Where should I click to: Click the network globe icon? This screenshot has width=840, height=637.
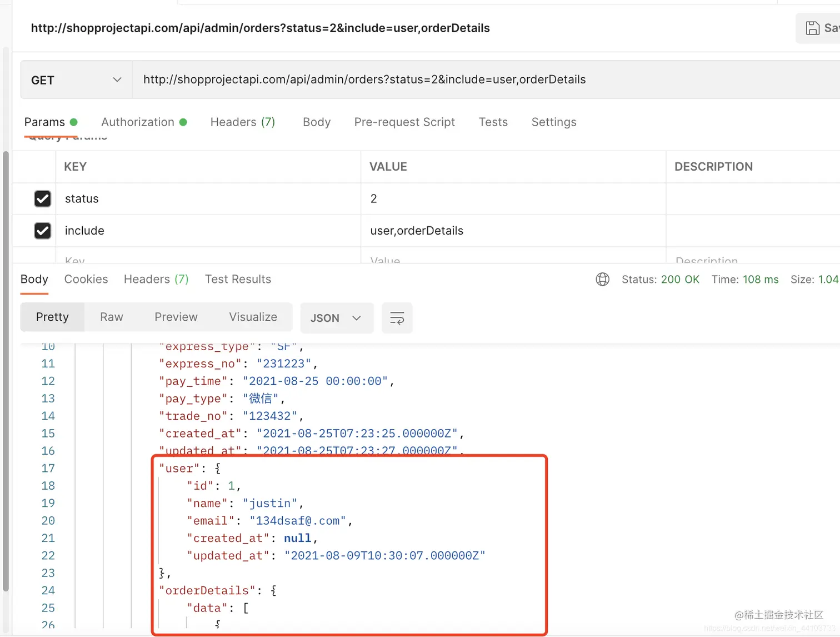[x=602, y=280]
